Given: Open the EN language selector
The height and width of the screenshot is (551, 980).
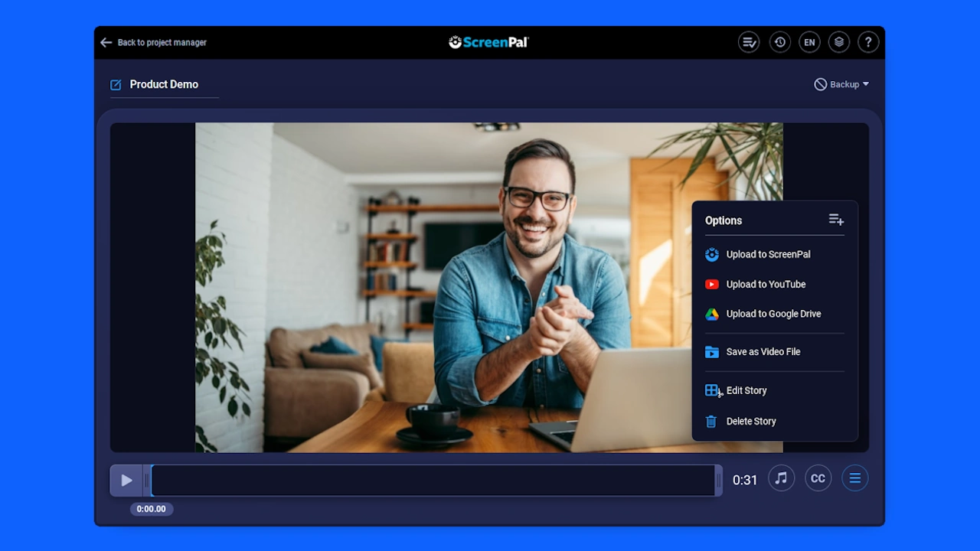Looking at the screenshot, I should coord(809,42).
